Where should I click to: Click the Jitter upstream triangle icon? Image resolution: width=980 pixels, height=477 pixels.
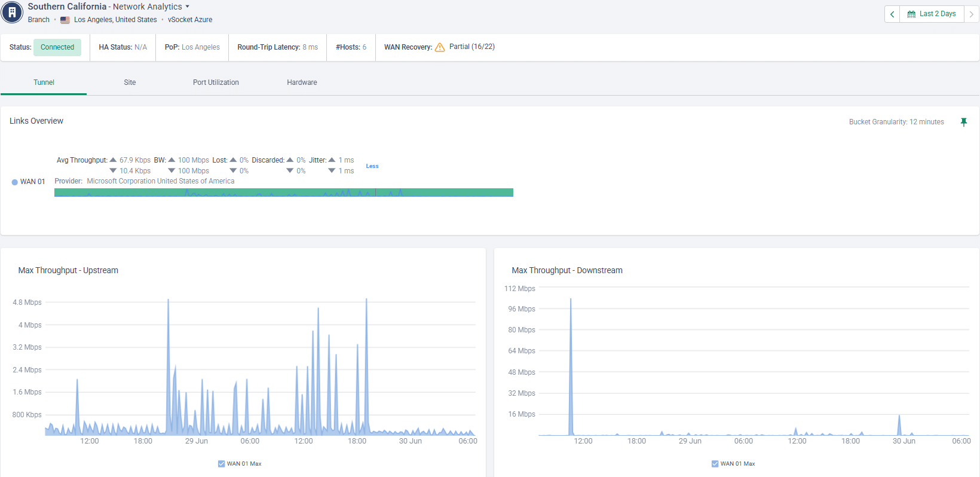(332, 160)
